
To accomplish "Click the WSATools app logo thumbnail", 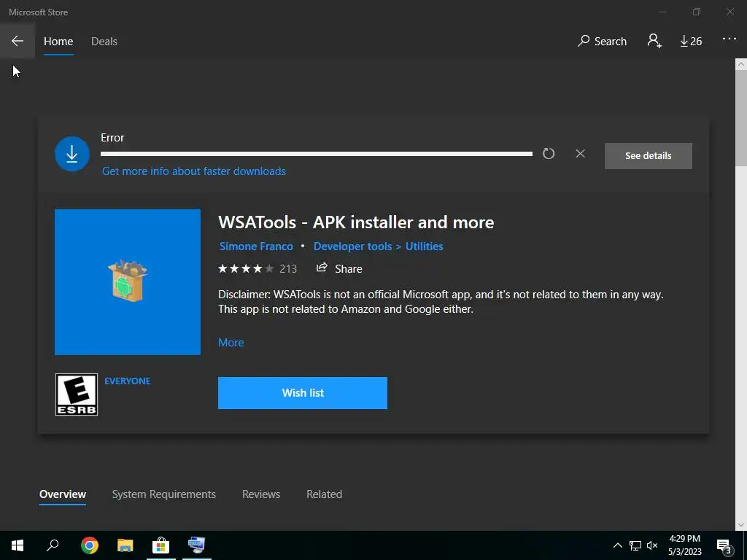I will click(x=127, y=282).
